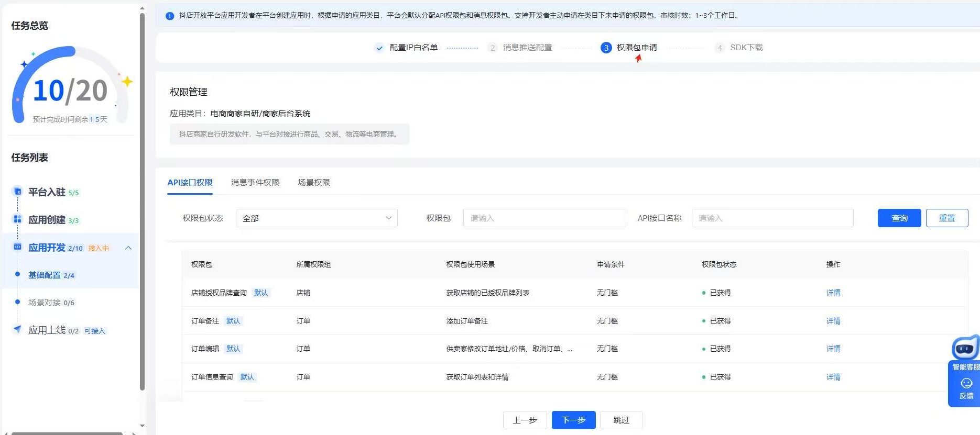Click the 配置IP白名单 completed checkmark step
Screen dimensions: 980x435
coord(379,48)
